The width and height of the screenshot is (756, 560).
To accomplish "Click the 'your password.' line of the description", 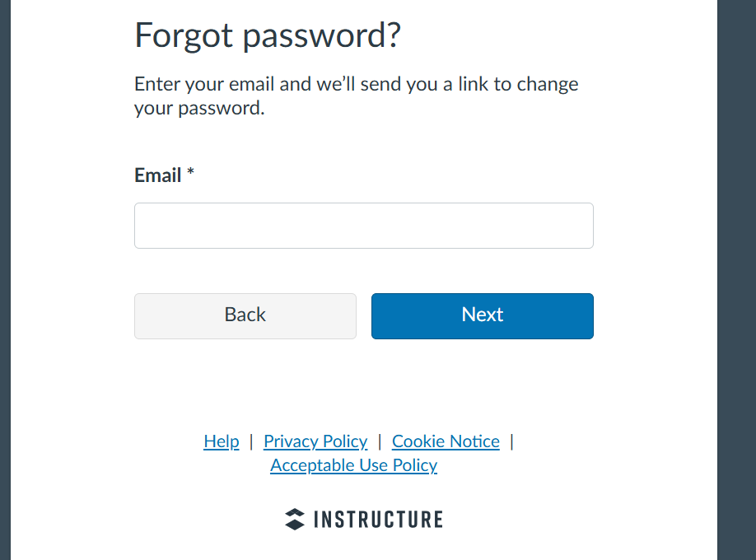I will [x=199, y=108].
